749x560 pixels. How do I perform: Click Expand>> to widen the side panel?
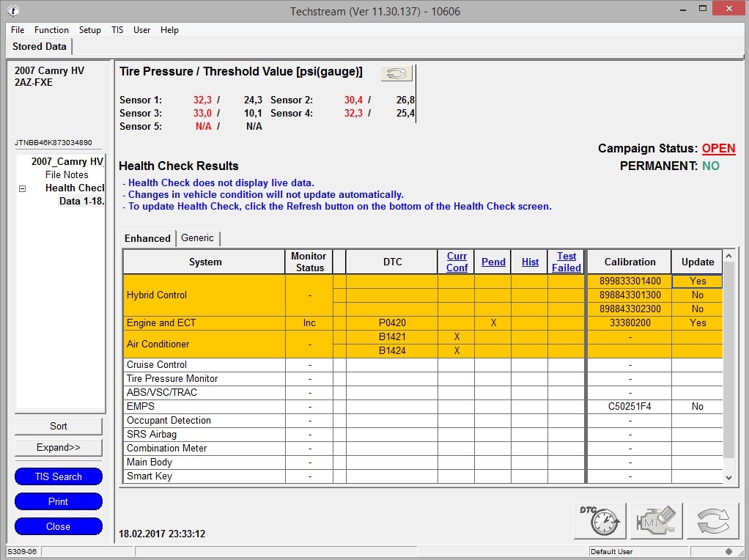pos(59,447)
